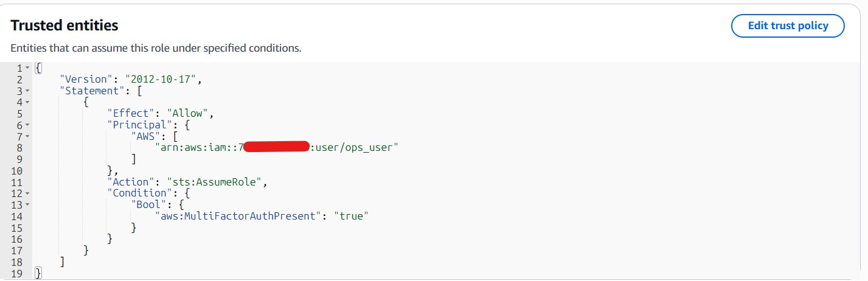Fold the Principal block arrow
The height and width of the screenshot is (281, 868).
coord(27,125)
